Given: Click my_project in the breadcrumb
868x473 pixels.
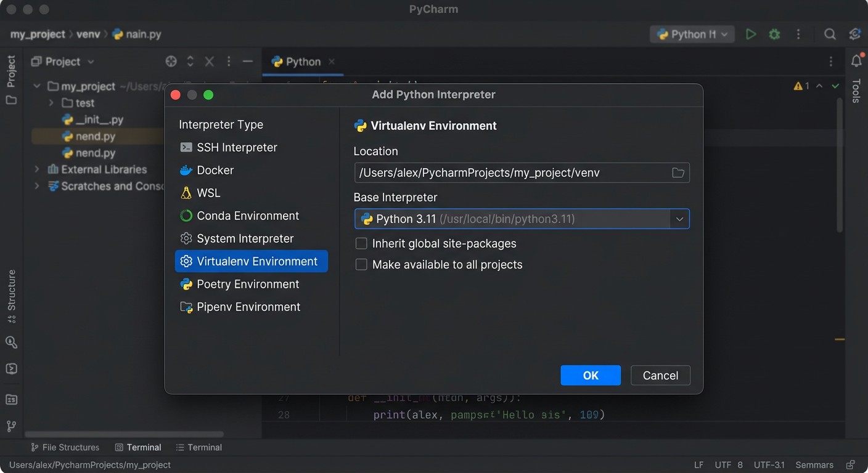Looking at the screenshot, I should tap(38, 34).
